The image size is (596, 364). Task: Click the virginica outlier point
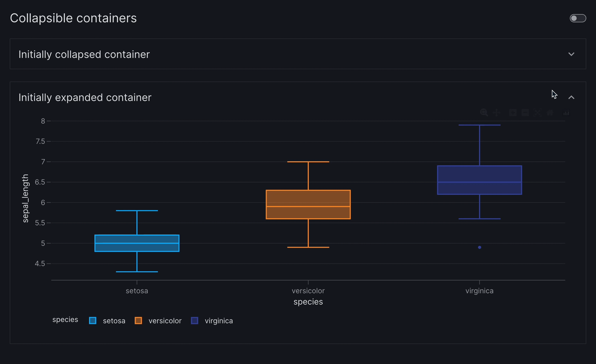coord(479,247)
